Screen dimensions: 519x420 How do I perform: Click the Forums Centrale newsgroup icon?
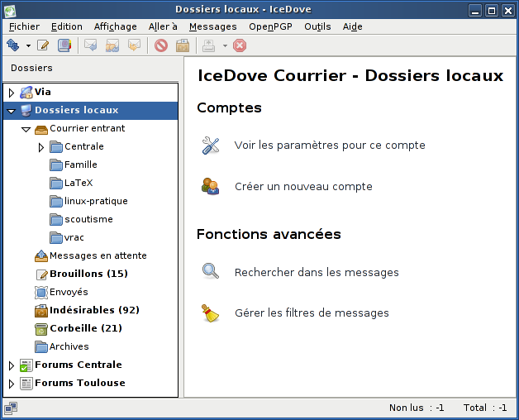coord(26,365)
